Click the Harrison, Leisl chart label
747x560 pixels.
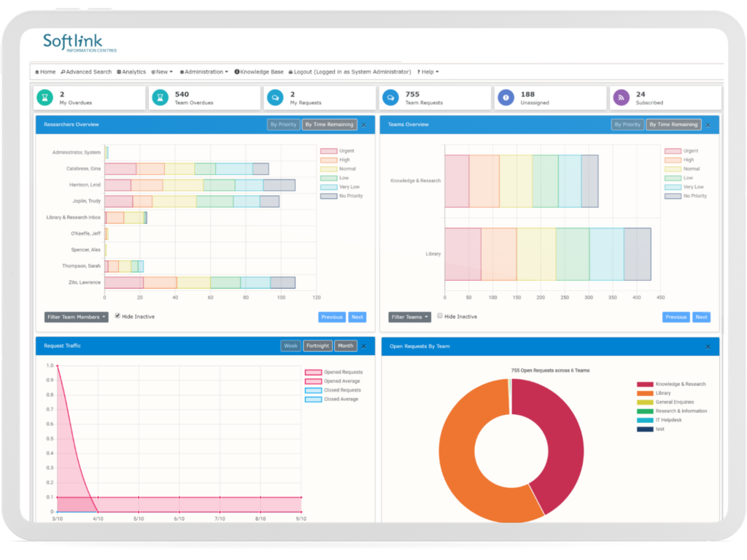point(85,184)
